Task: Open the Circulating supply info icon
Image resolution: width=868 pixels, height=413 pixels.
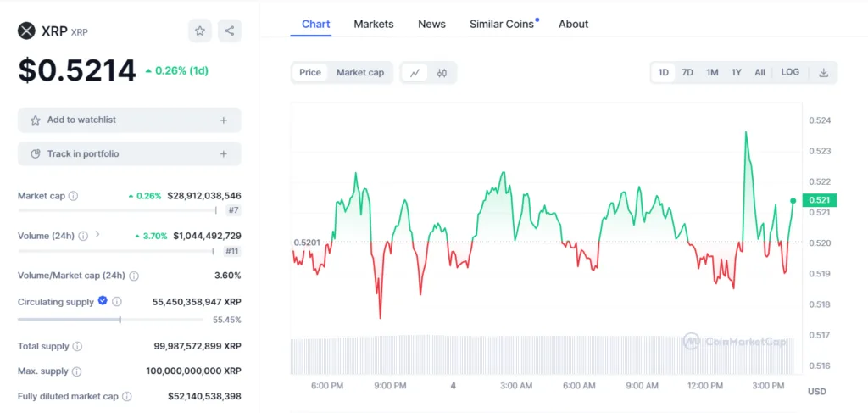Action: (x=117, y=302)
